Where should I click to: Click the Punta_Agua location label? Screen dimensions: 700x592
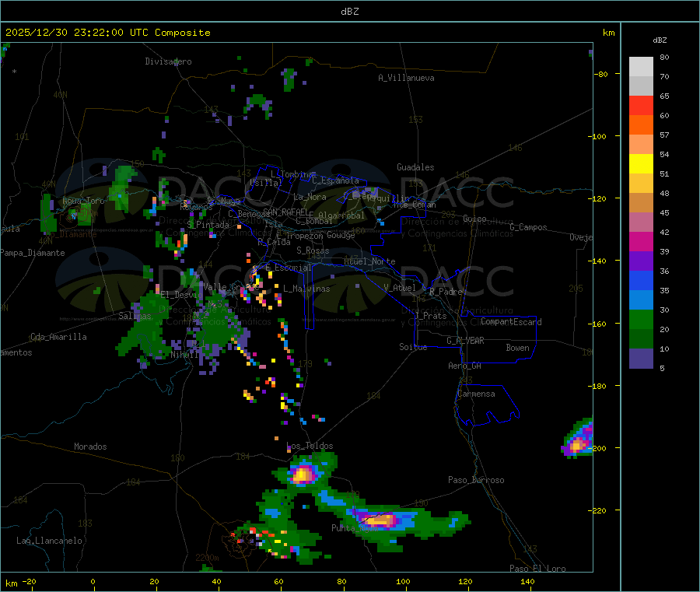click(355, 528)
